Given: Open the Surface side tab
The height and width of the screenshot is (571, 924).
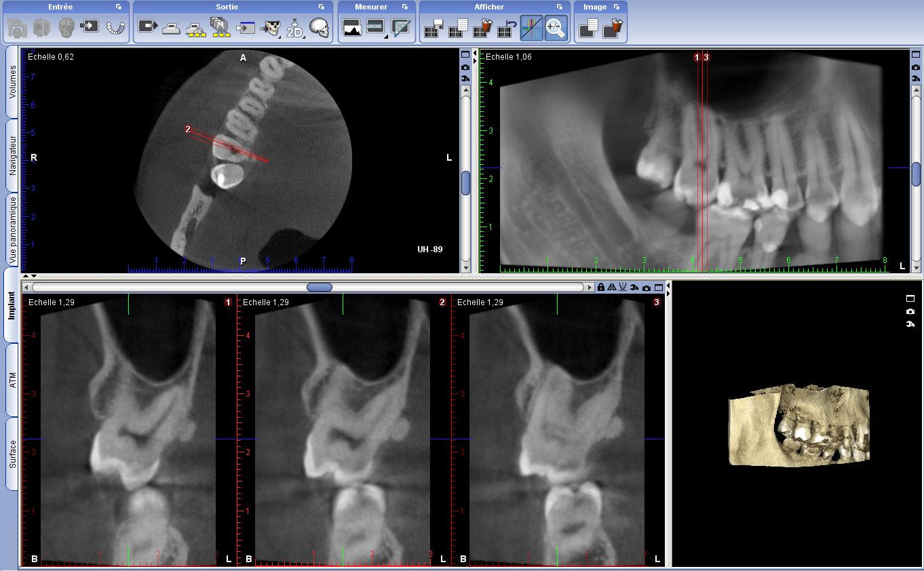Looking at the screenshot, I should pyautogui.click(x=12, y=454).
